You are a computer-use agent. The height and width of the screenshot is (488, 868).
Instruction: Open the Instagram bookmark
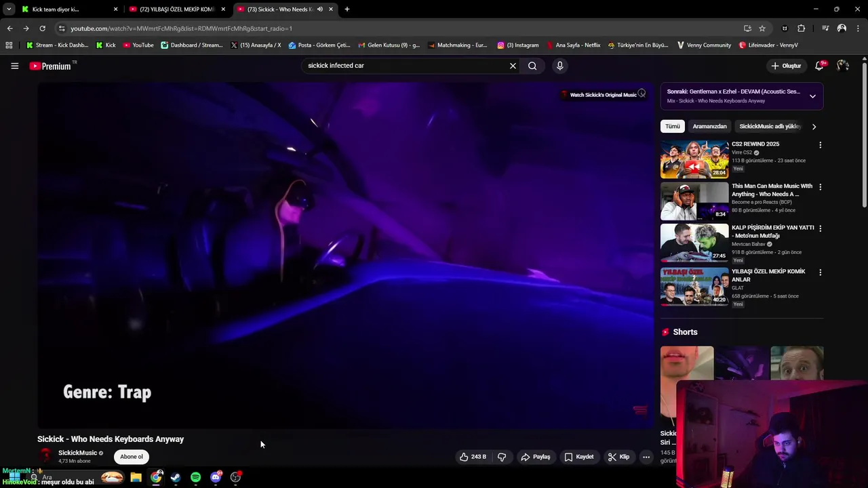tap(518, 45)
